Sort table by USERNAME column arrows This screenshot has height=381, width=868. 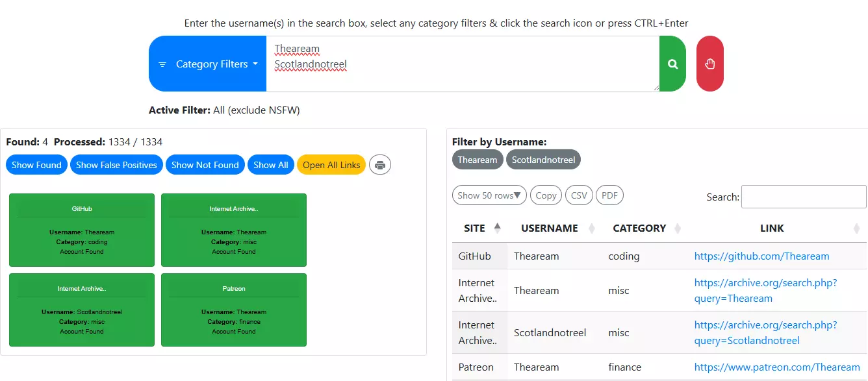tap(592, 228)
